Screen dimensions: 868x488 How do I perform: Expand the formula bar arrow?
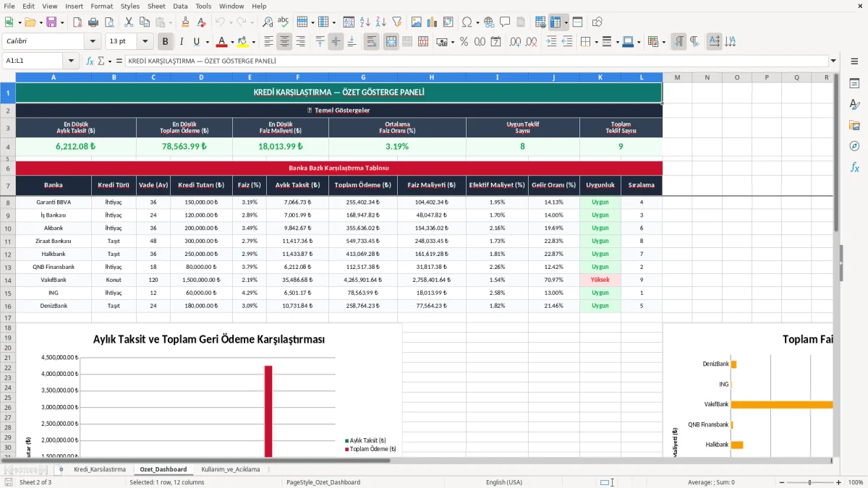click(x=833, y=61)
